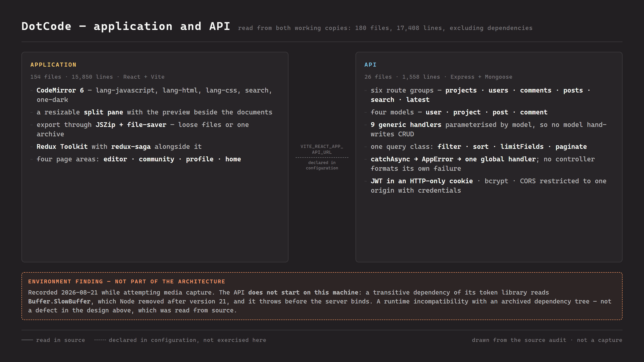Select the subtitle 'read from both working copies' line
Viewport: 644px width, 362px height.
[385, 28]
